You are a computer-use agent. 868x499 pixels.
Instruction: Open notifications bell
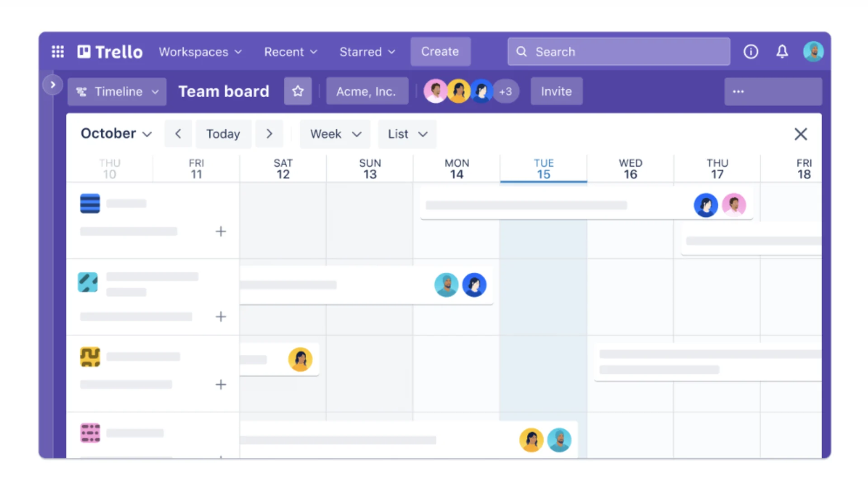782,51
